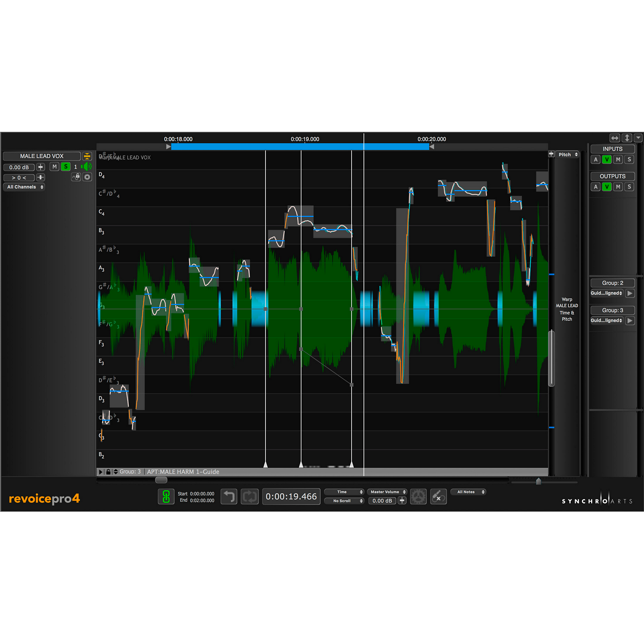644x644 pixels.
Task: Click the INPUTS header button
Action: pos(612,149)
